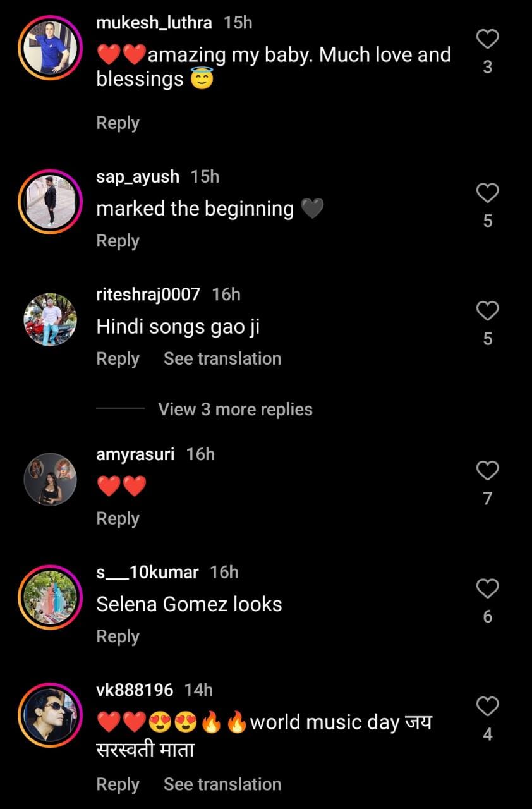Tap the username riteshraj0007
The height and width of the screenshot is (809, 532).
click(148, 295)
